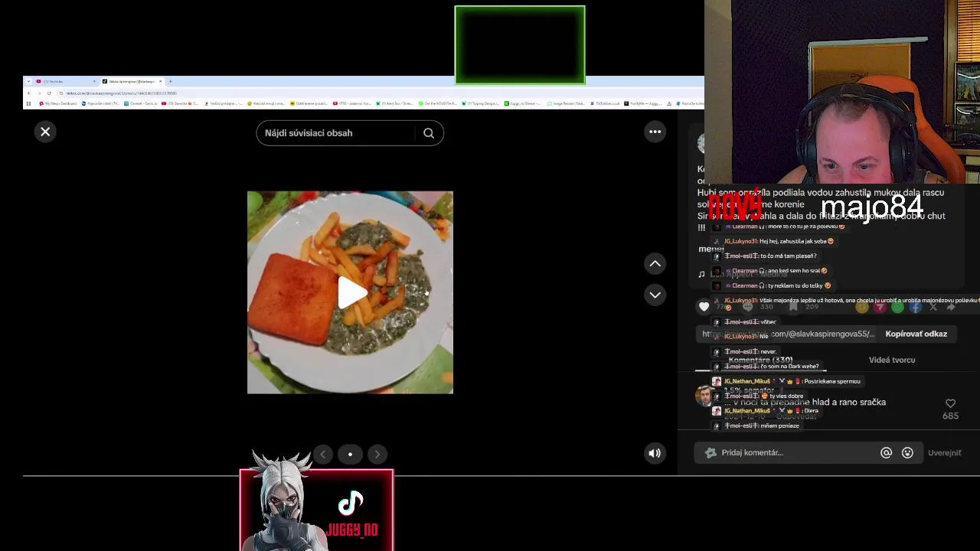980x551 pixels.
Task: Show the previous photo in carousel
Action: (x=323, y=455)
